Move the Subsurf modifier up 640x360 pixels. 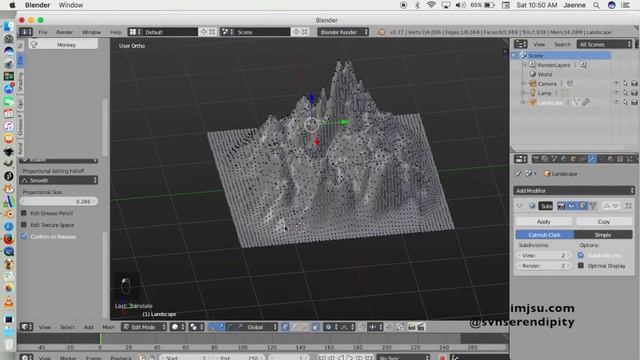(607, 206)
